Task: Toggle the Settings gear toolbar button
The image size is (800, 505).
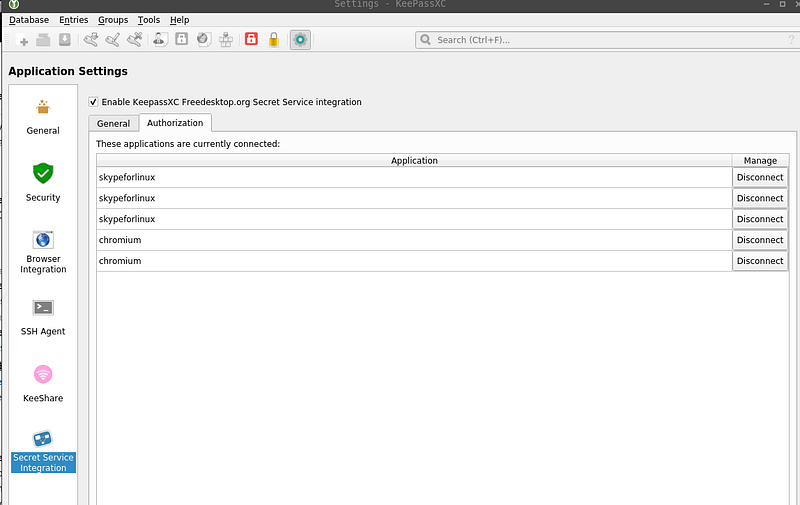Action: click(300, 40)
